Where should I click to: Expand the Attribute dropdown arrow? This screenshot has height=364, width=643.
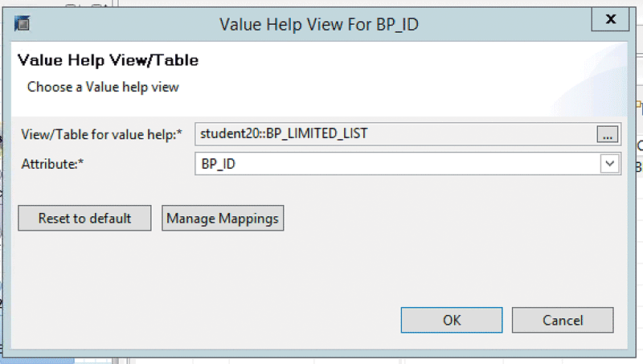tap(610, 164)
